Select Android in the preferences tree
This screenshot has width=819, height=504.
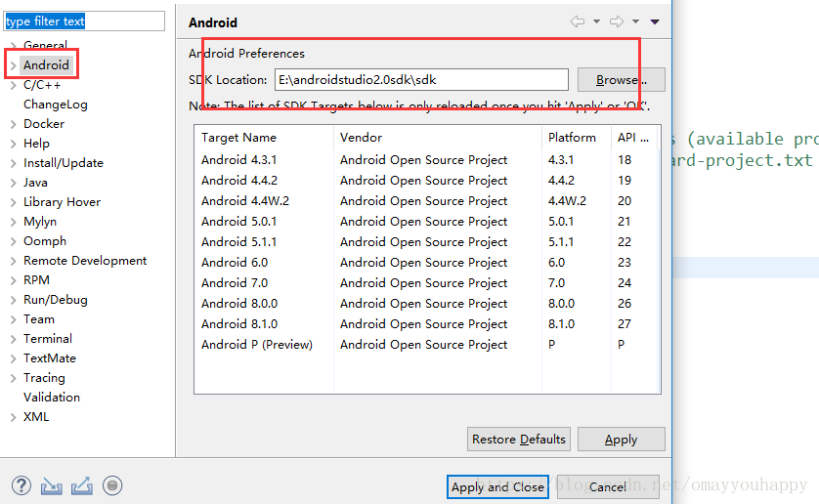point(46,64)
